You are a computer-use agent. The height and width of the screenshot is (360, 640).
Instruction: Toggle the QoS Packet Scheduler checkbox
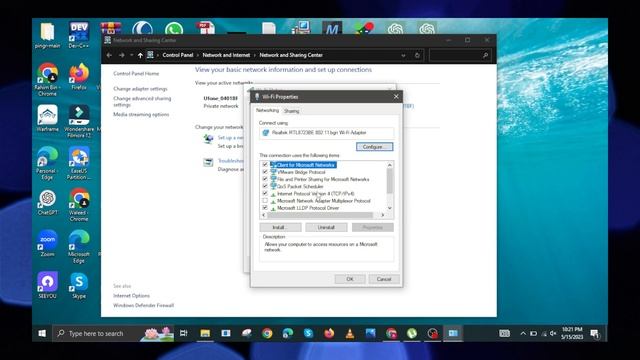[265, 186]
